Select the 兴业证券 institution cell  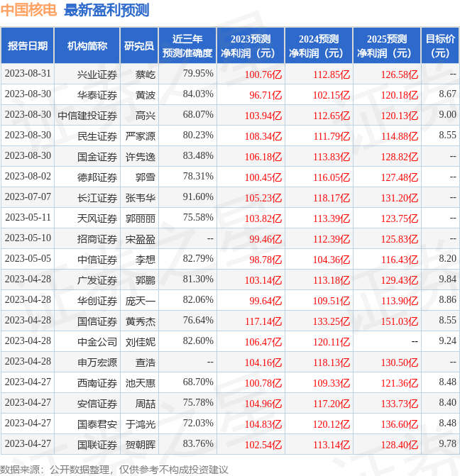(x=87, y=74)
